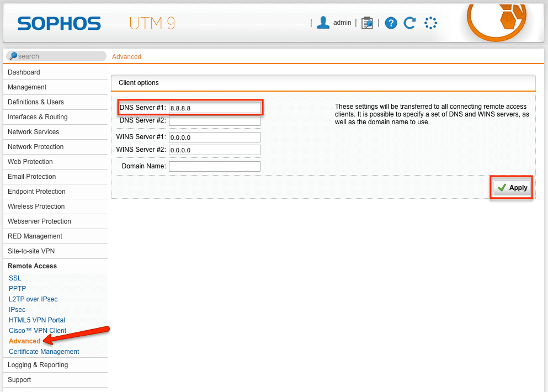This screenshot has width=548, height=392.
Task: Open SSL remote access page
Action: pos(15,278)
